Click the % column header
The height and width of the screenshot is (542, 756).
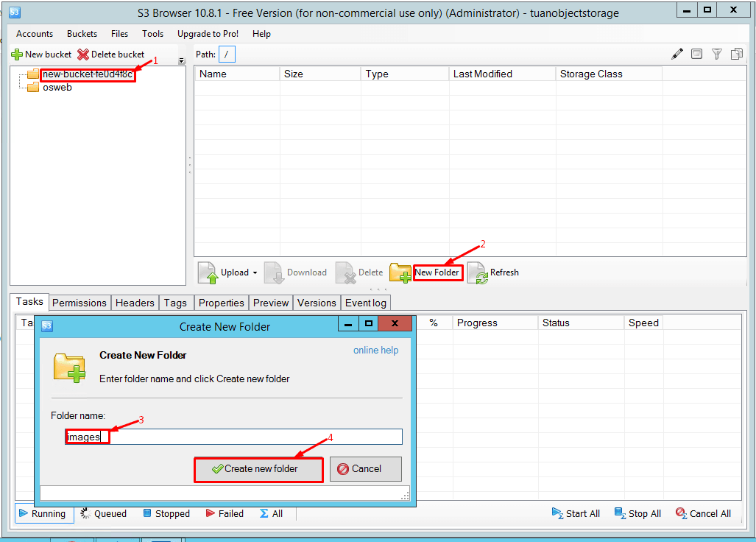tap(434, 323)
